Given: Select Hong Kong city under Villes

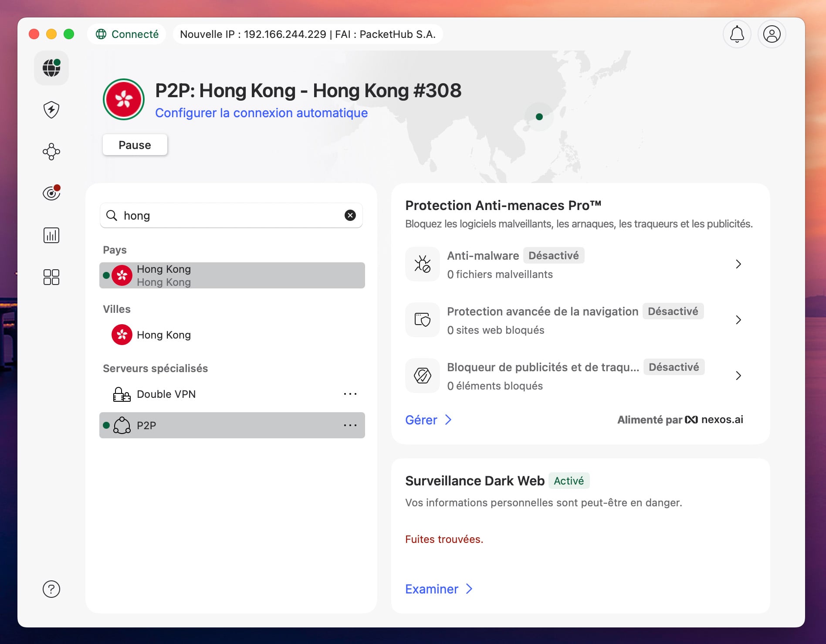Looking at the screenshot, I should [x=232, y=335].
